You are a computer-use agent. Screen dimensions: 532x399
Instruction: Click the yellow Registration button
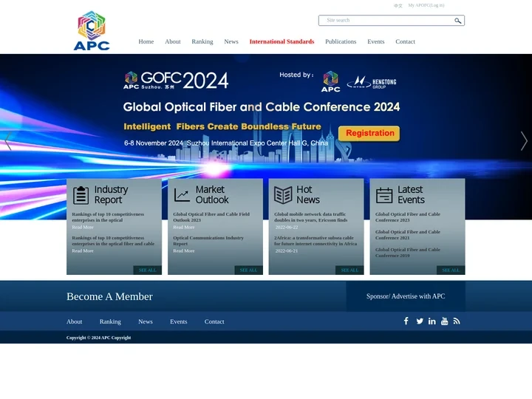[369, 133]
